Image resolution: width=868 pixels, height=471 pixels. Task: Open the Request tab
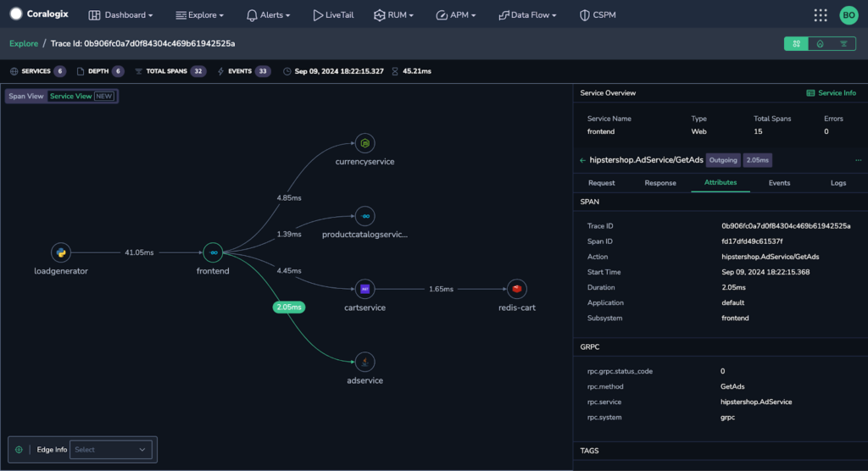coord(601,183)
